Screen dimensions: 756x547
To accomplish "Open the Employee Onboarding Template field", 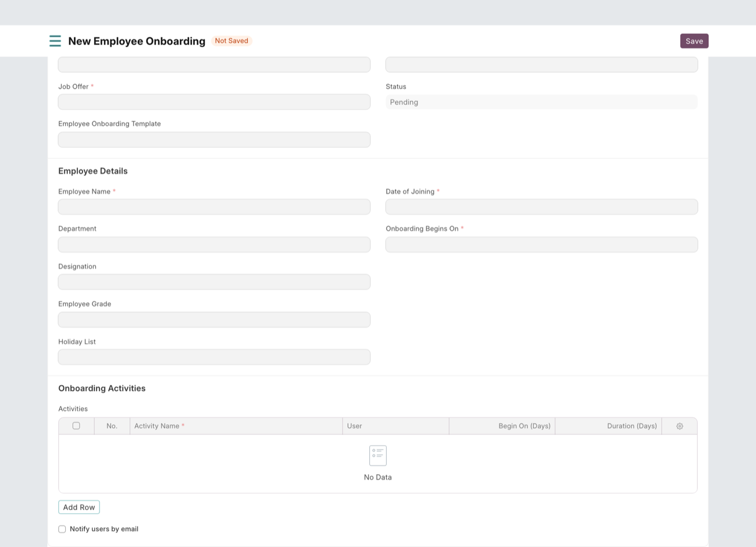I will pos(214,140).
